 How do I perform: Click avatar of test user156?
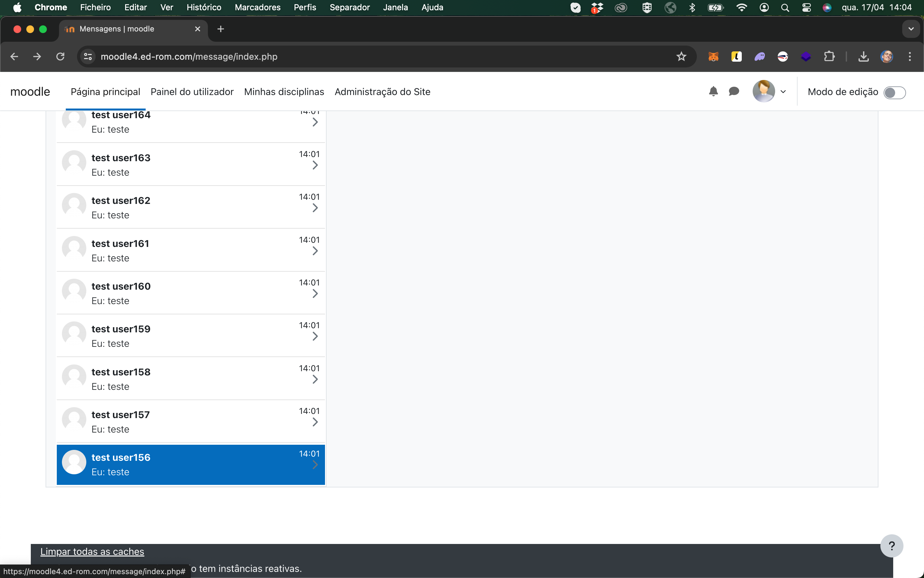pos(74,462)
